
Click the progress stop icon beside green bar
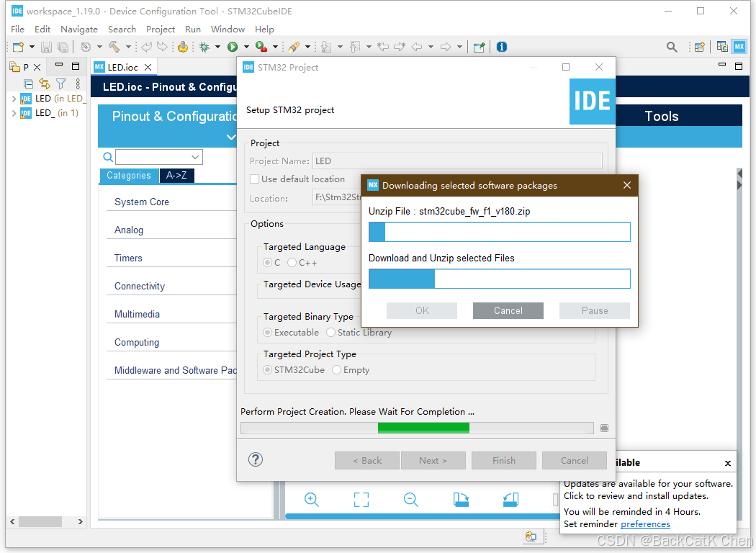click(604, 428)
